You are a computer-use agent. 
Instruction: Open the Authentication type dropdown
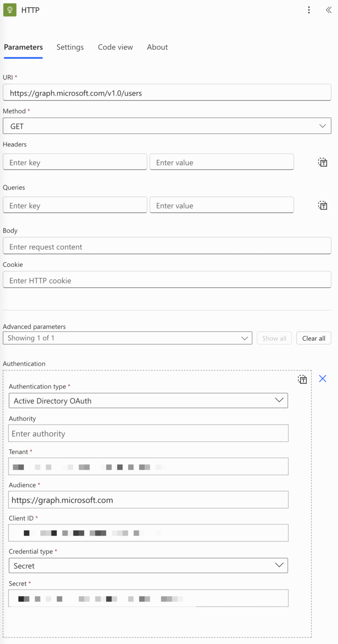click(148, 400)
